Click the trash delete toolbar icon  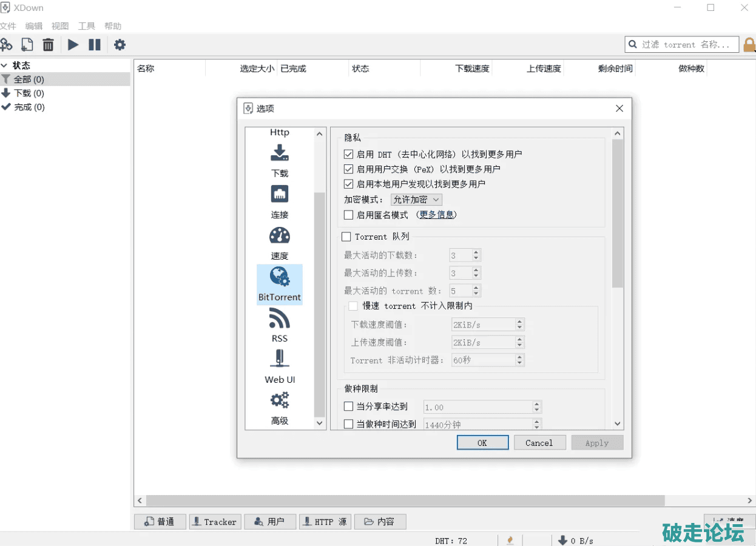49,45
